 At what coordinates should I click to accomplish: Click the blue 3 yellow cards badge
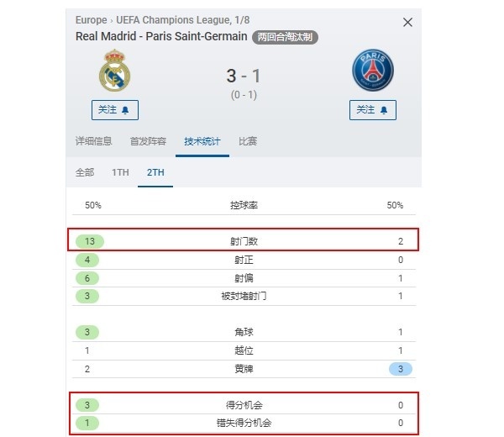click(x=400, y=369)
